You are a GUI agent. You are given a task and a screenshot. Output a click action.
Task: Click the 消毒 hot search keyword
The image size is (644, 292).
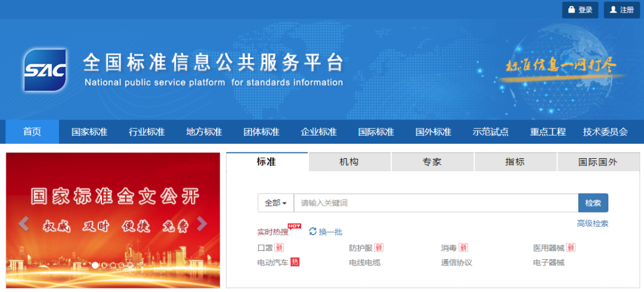point(449,248)
